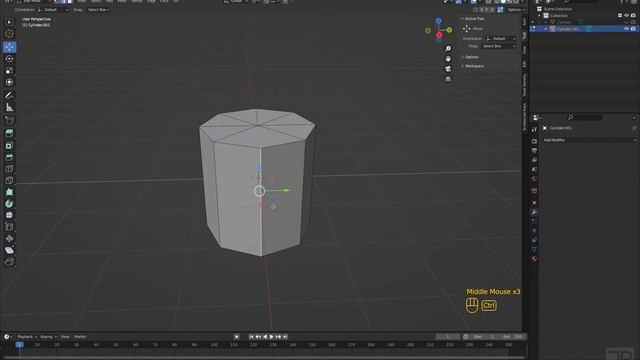Jump to timeline start frame
This screenshot has width=640, height=360.
251,337
